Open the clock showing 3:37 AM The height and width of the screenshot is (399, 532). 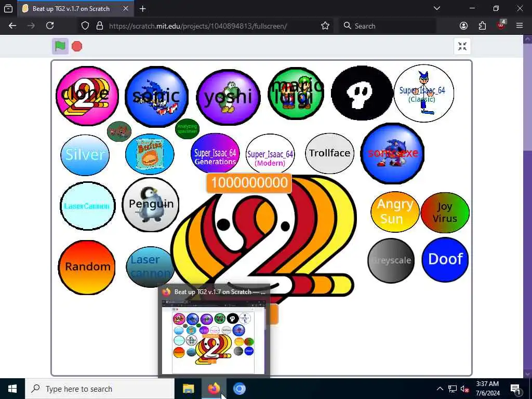[487, 389]
